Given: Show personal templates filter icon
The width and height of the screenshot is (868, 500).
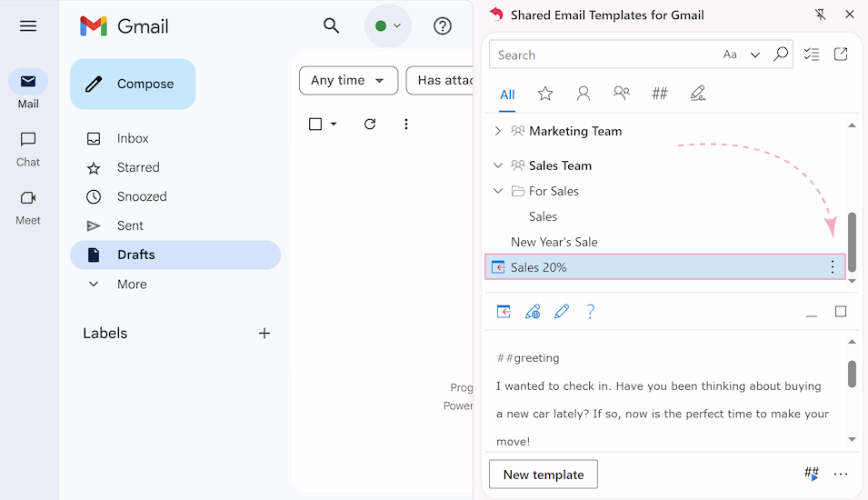Looking at the screenshot, I should point(584,94).
